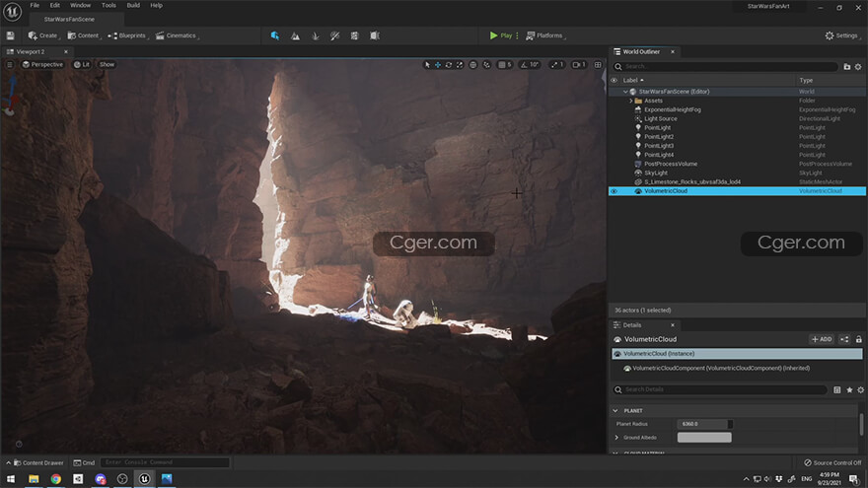The height and width of the screenshot is (488, 868).
Task: Open Perspective view mode menu
Action: (x=42, y=65)
